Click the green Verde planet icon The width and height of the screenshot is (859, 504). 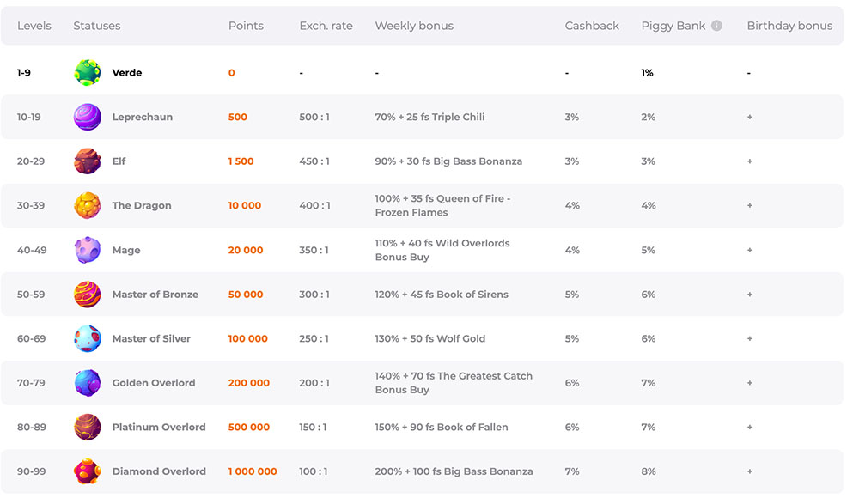pos(88,73)
